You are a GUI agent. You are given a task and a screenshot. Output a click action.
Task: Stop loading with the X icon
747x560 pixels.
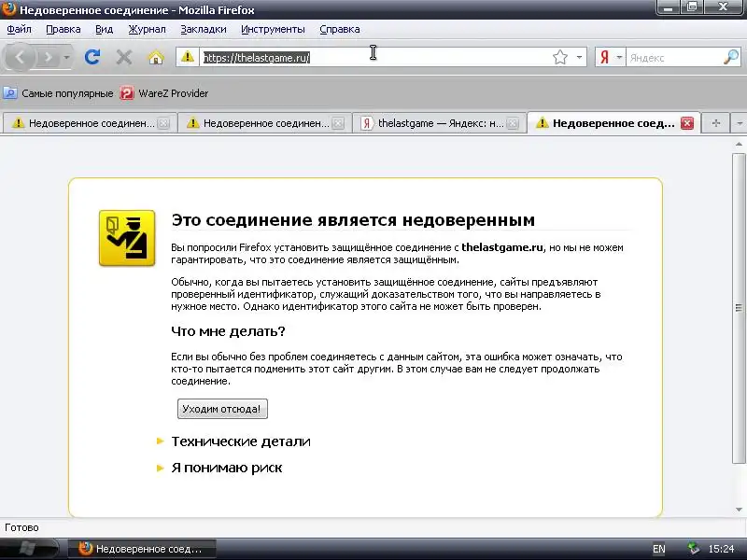pyautogui.click(x=124, y=58)
